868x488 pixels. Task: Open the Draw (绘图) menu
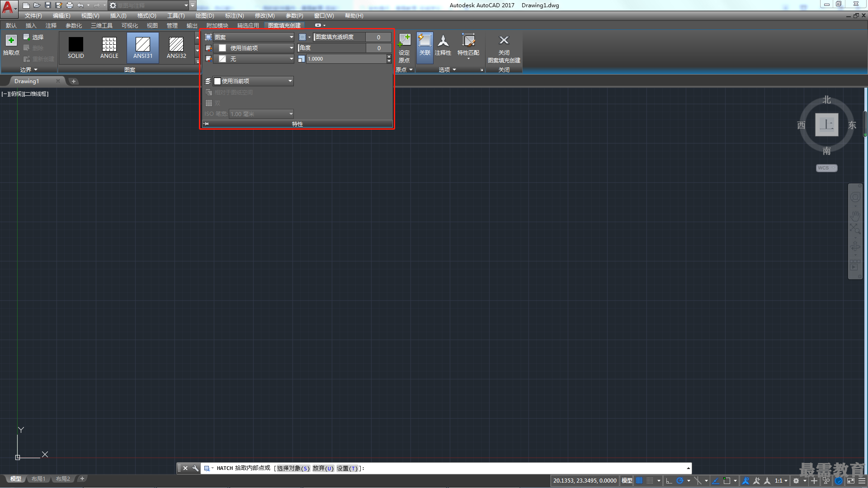tap(205, 16)
